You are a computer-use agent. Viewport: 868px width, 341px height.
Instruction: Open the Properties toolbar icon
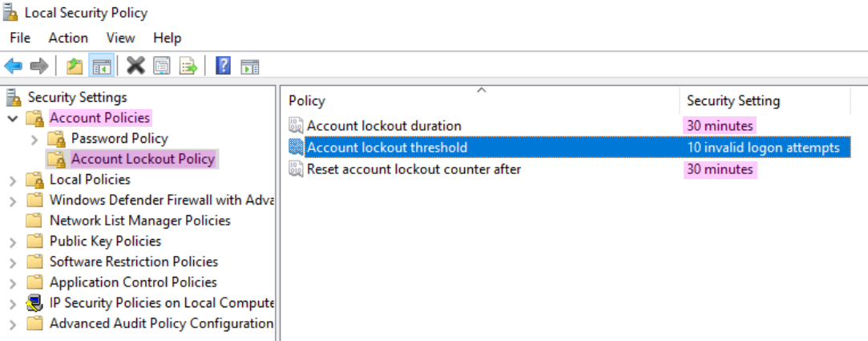point(162,67)
